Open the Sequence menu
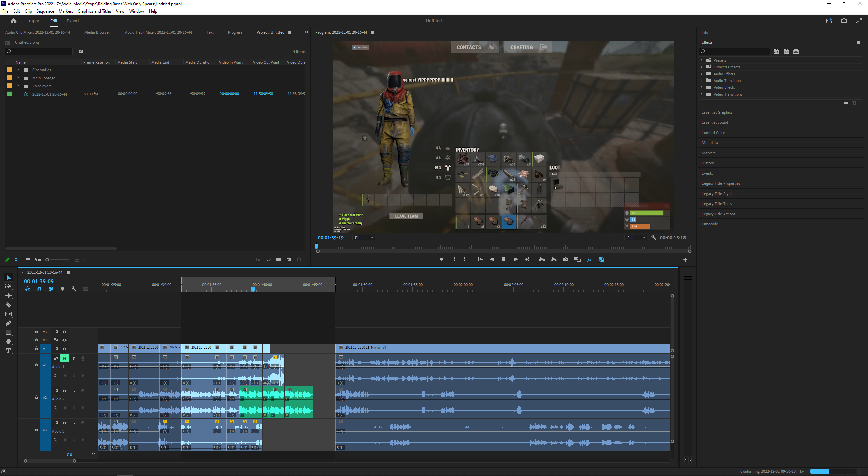Image resolution: width=868 pixels, height=476 pixels. point(45,11)
